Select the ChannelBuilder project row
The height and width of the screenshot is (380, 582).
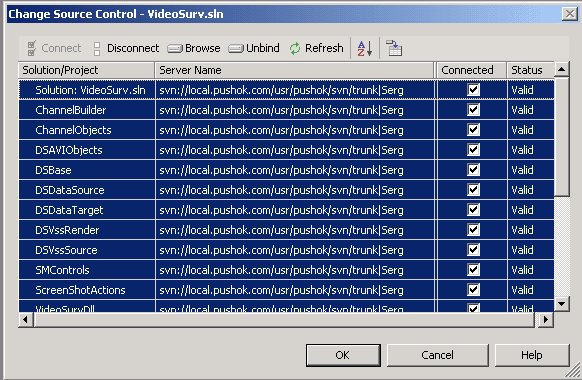point(286,110)
